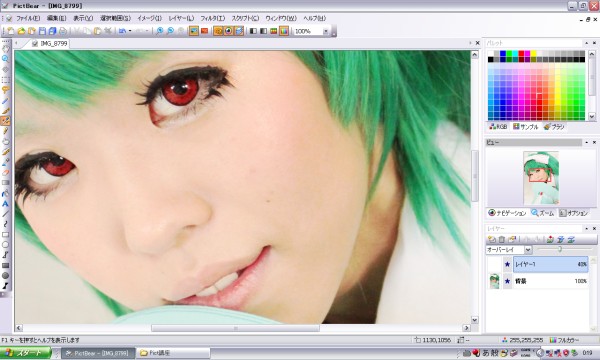600x360 pixels.
Task: Open the フィルタ menu
Action: (213, 18)
